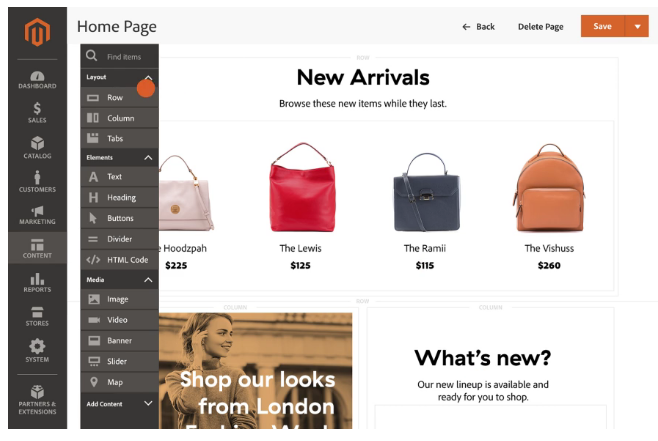The width and height of the screenshot is (658, 441).
Task: Open the System gear settings
Action: point(37,350)
